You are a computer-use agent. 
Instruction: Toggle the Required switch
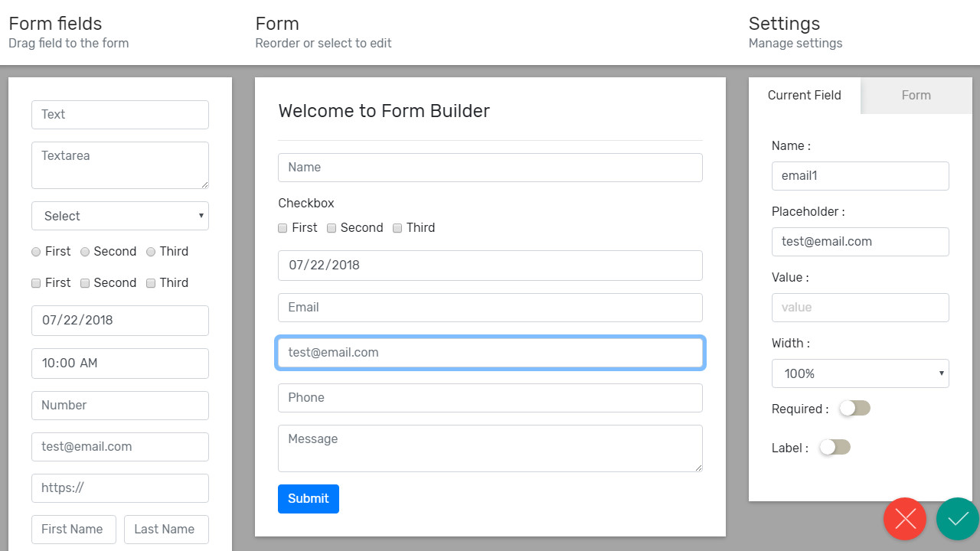[x=854, y=409]
